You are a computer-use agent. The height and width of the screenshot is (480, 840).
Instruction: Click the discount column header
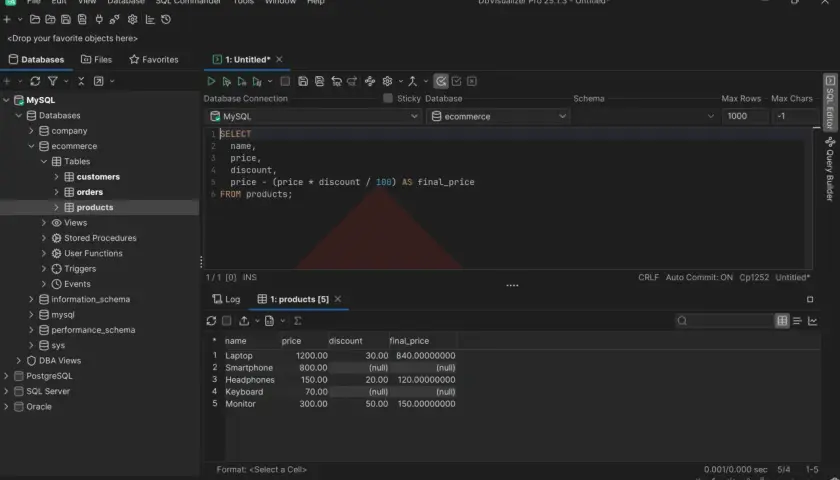pyautogui.click(x=358, y=341)
